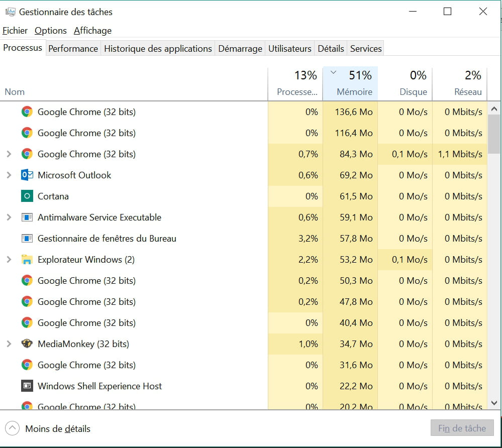Click the 22,2 Mo memory cell
The width and height of the screenshot is (502, 448).
click(x=350, y=386)
